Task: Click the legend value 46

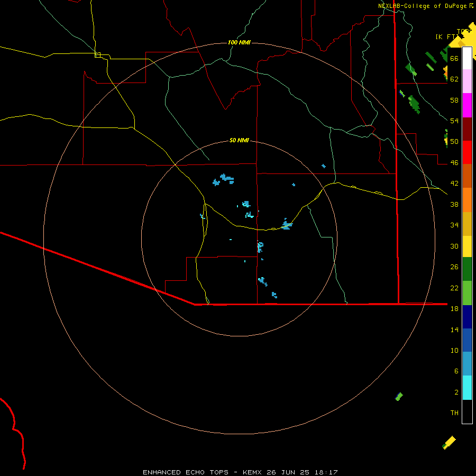Action: pyautogui.click(x=454, y=163)
